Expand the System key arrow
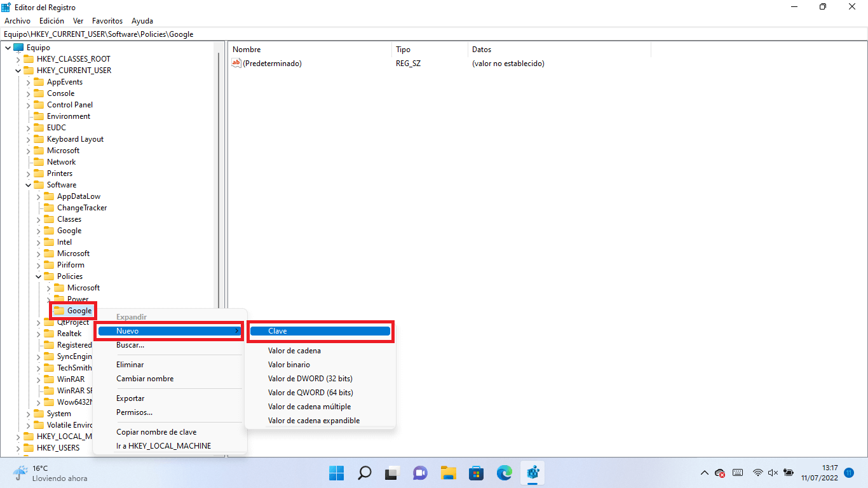 coord(28,414)
